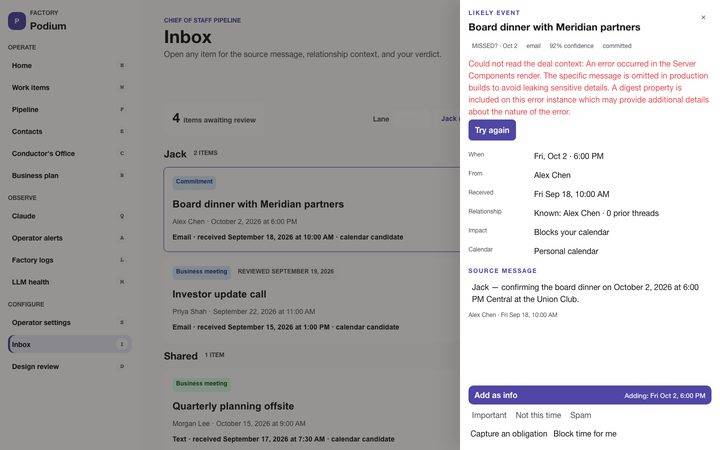Click the Personal calendar value
The height and width of the screenshot is (450, 720).
point(566,251)
